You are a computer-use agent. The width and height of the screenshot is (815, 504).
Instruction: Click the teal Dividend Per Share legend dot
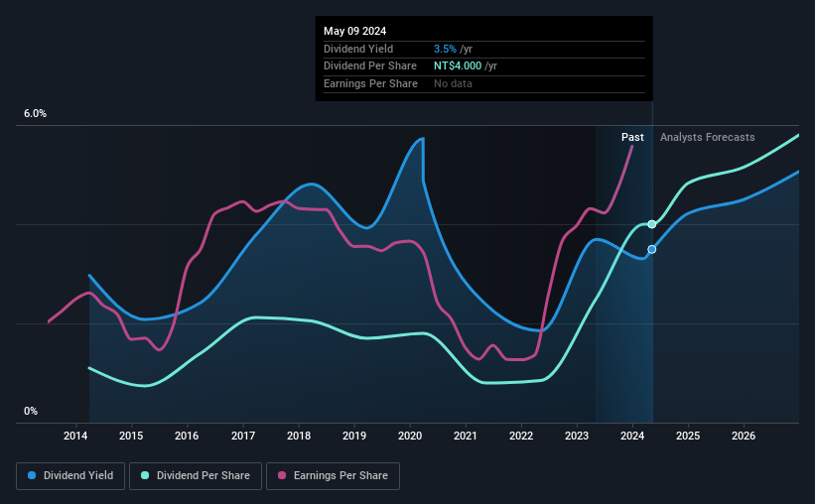coord(145,475)
